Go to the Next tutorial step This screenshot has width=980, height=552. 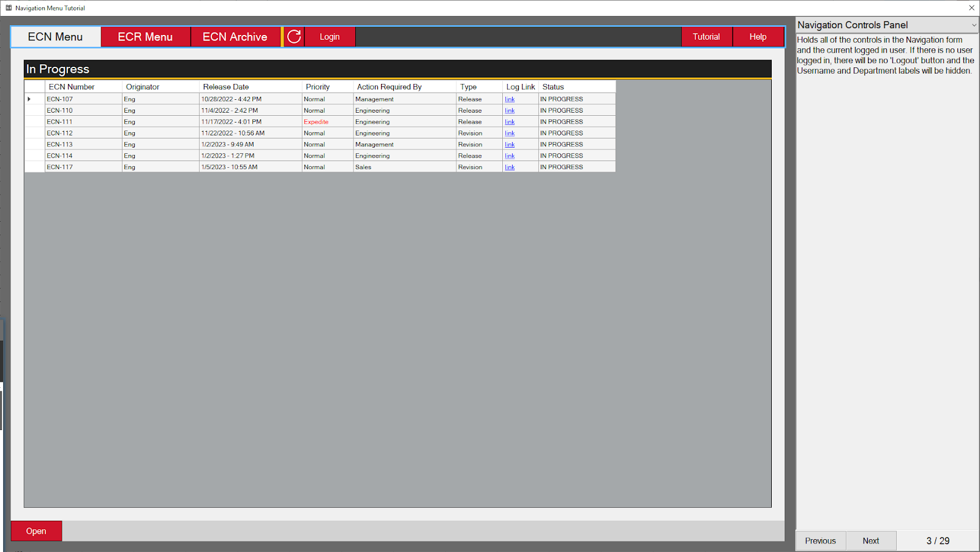point(870,541)
